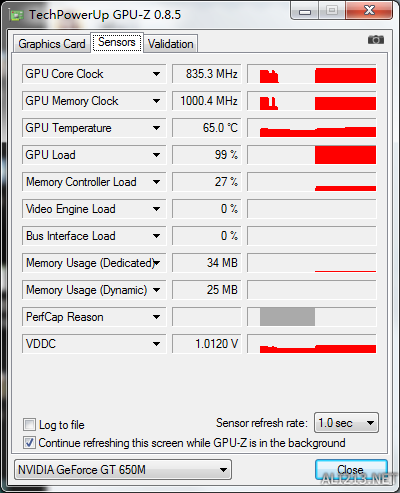Click the PerfCap Reason gray bar graph
The width and height of the screenshot is (400, 493).
[x=312, y=317]
